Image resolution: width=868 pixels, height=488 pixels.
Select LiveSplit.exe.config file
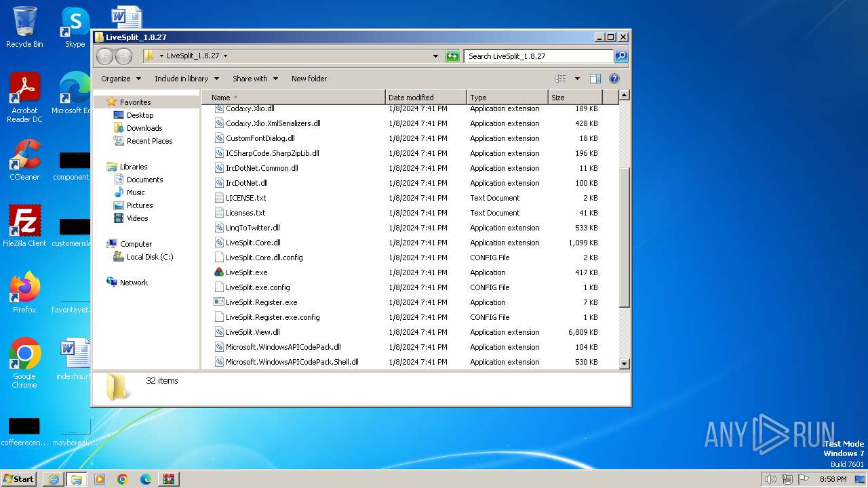tap(258, 287)
